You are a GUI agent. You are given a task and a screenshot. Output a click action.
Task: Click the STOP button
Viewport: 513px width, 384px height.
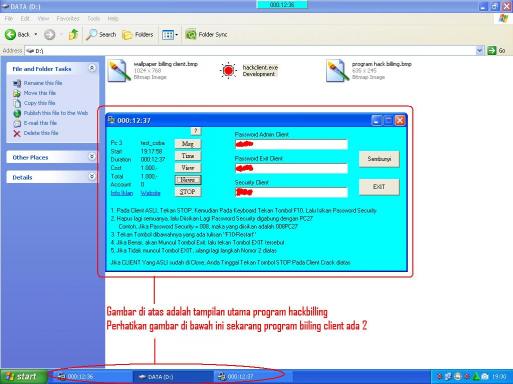pyautogui.click(x=188, y=192)
